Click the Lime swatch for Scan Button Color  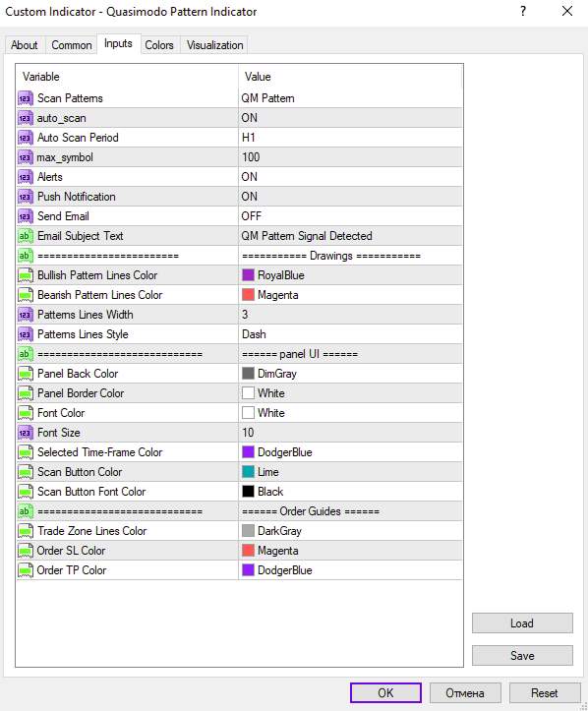248,472
